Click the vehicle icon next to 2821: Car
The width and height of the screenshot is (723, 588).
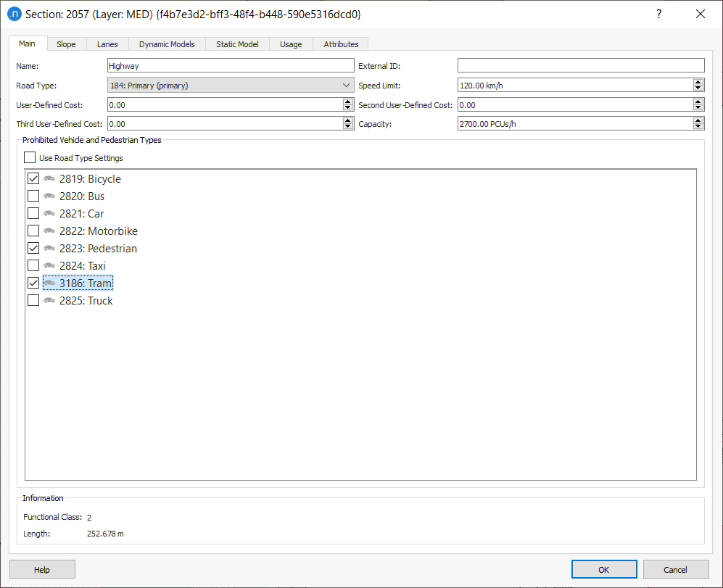(x=49, y=213)
